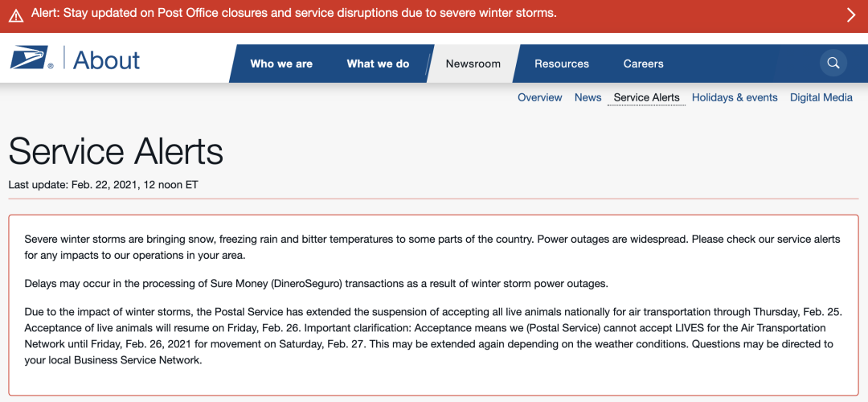
Task: Click the Last update Feb. 22 timestamp
Action: pyautogui.click(x=103, y=184)
